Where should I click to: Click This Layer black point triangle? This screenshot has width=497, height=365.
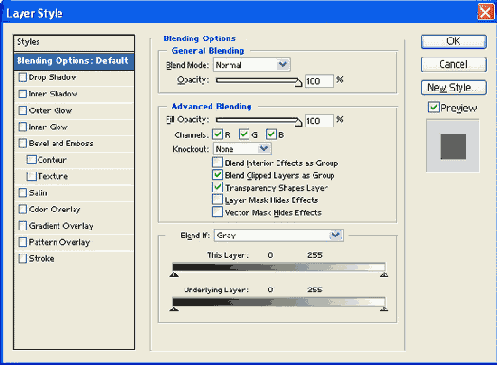(x=174, y=274)
